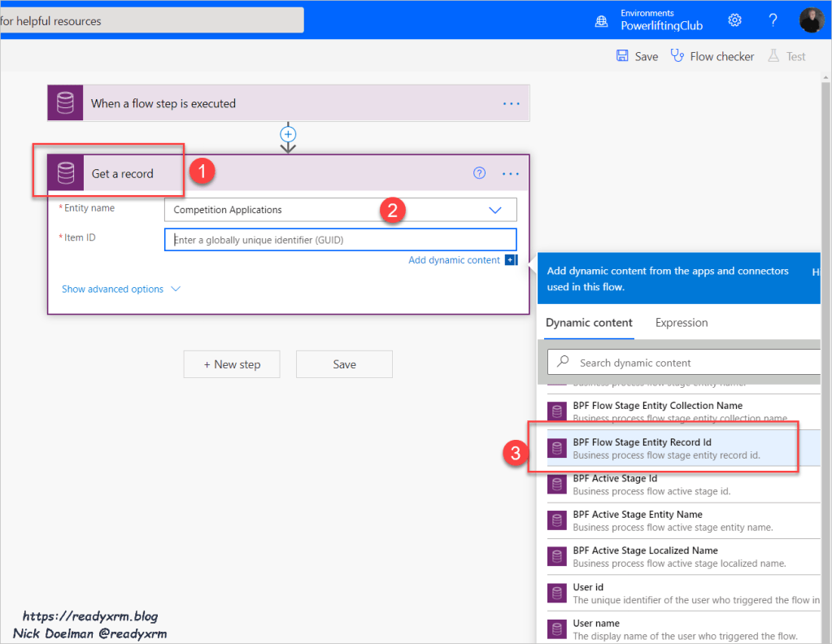Open the user profile avatar
This screenshot has height=644, width=832.
[x=811, y=20]
